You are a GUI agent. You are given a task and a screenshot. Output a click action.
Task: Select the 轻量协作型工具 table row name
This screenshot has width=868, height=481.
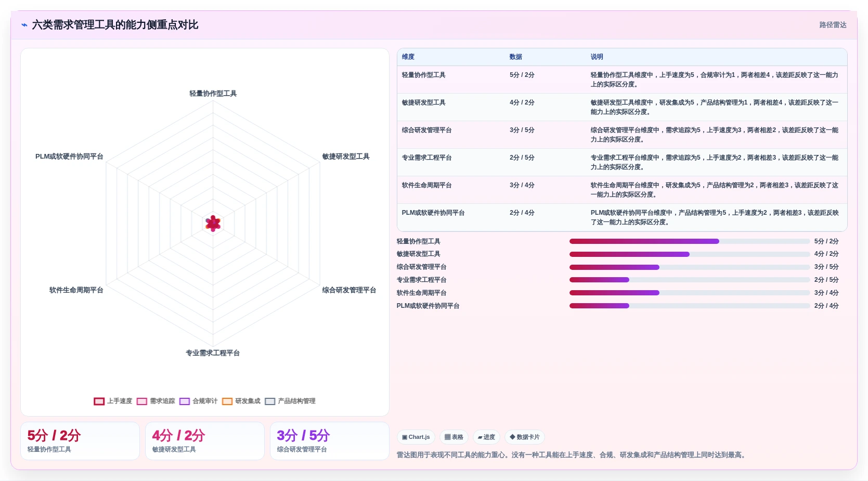[424, 75]
